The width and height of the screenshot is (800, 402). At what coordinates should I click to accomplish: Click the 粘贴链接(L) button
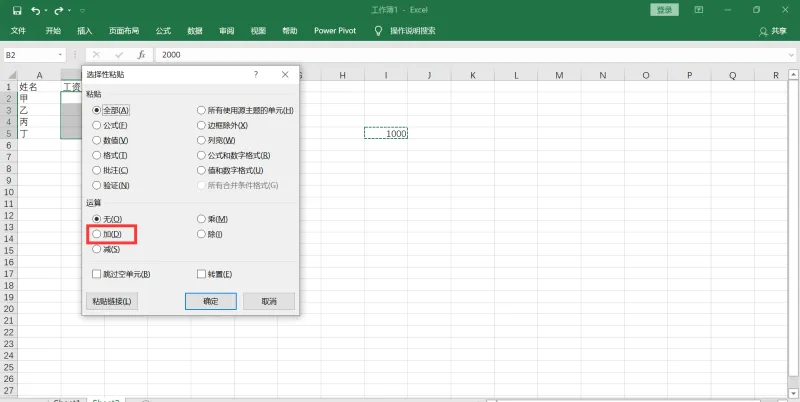point(112,301)
